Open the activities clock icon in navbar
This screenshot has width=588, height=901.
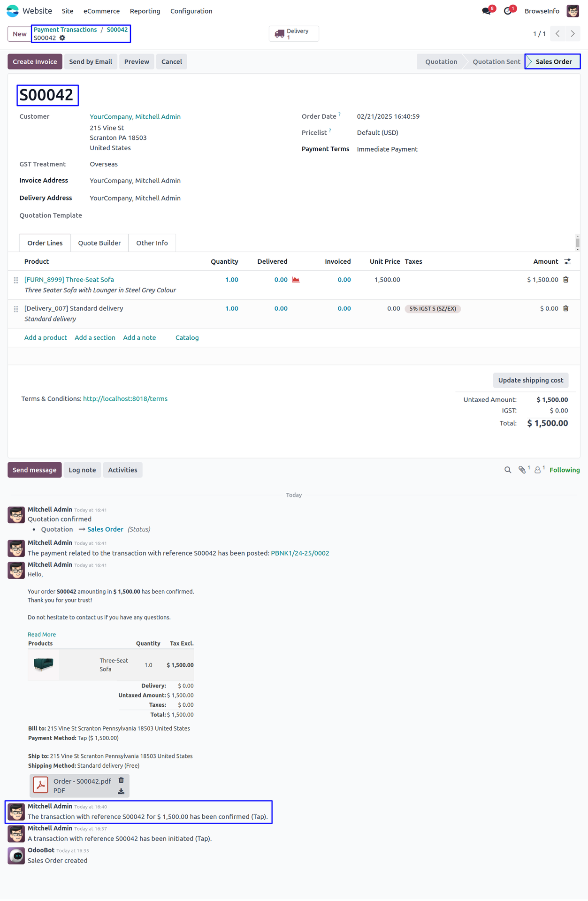[508, 11]
